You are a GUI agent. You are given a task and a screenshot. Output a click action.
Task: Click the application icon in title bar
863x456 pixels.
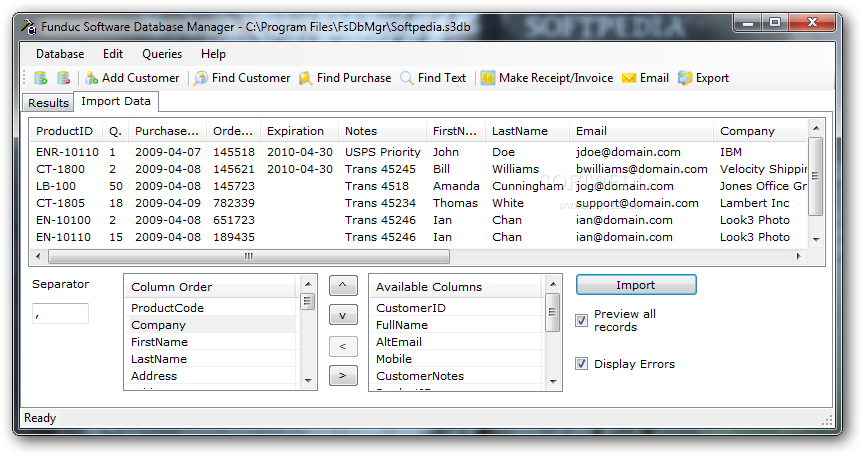coord(29,26)
